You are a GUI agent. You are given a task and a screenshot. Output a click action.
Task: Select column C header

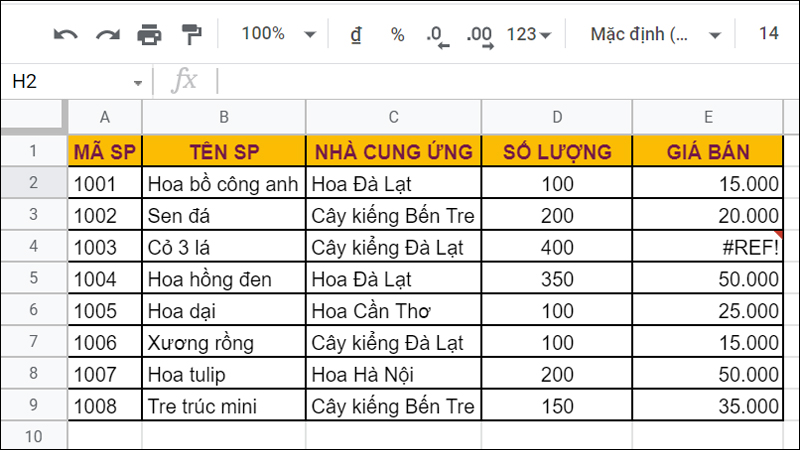click(x=394, y=117)
